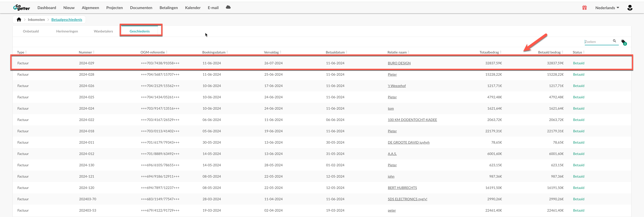Sort by Nummer column
Viewport: 644px width, 217px height.
87,52
